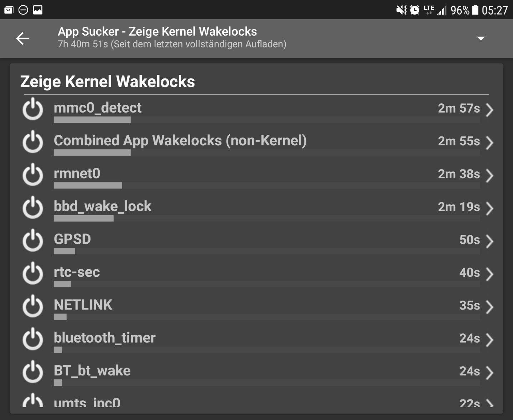This screenshot has width=513, height=420.
Task: Click power icon beside GPSD entry
Action: (x=33, y=240)
